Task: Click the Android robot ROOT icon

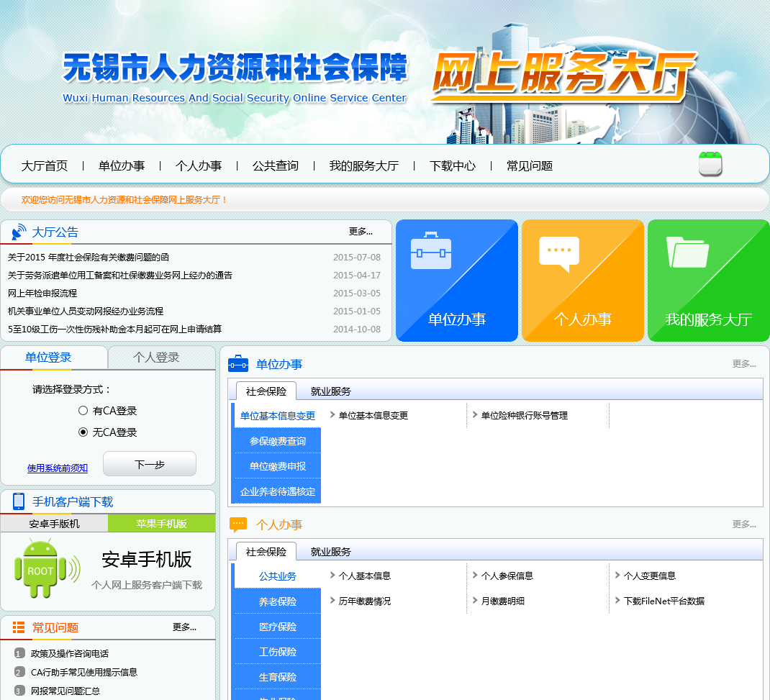Action: (47, 568)
